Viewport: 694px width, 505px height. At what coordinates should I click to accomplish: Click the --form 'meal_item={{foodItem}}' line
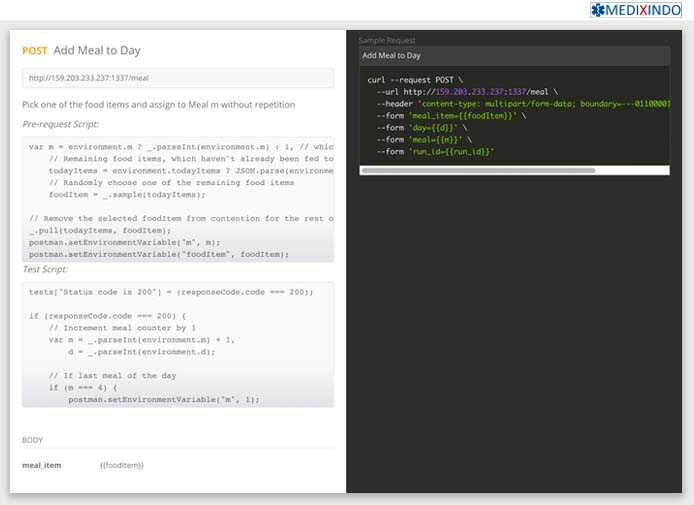[451, 116]
